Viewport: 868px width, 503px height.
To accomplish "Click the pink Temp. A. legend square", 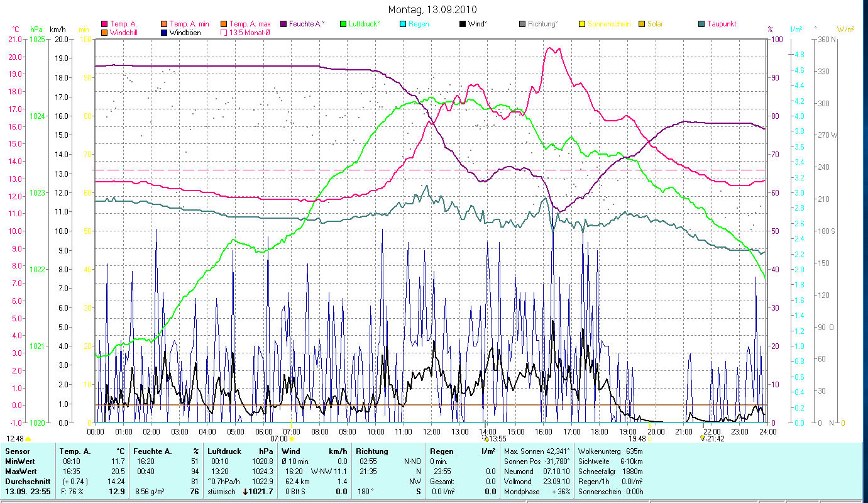I will point(104,24).
